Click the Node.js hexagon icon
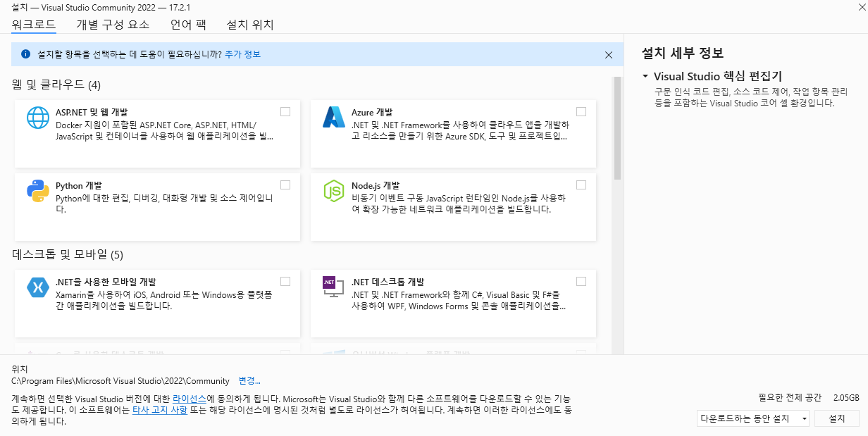This screenshot has width=868, height=436. (x=333, y=191)
